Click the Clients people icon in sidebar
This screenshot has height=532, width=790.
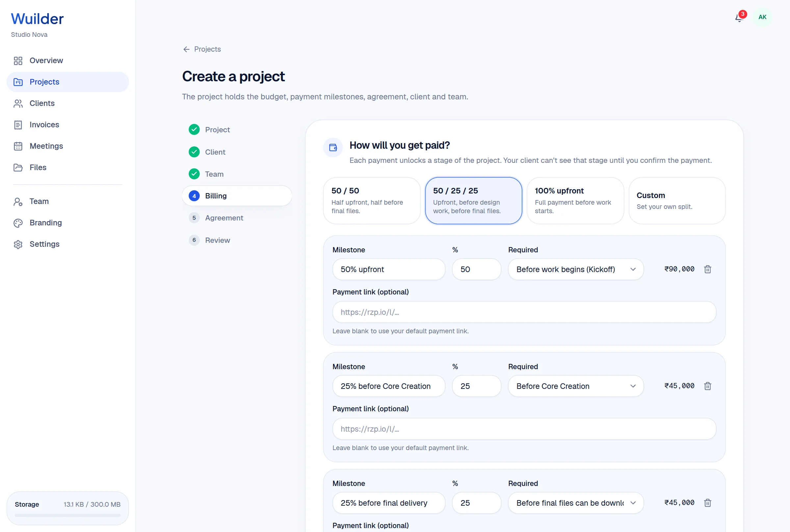[x=18, y=104]
